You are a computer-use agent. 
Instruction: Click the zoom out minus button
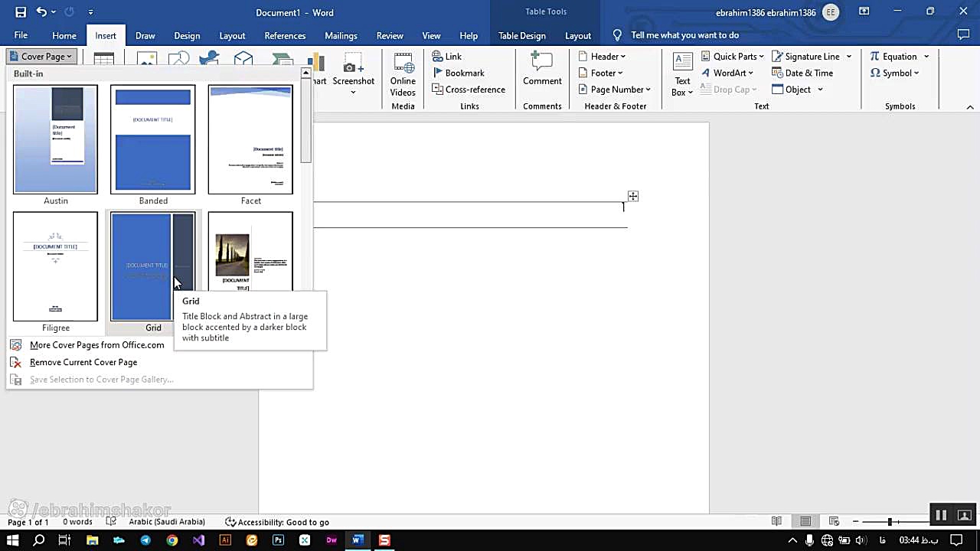(x=856, y=522)
